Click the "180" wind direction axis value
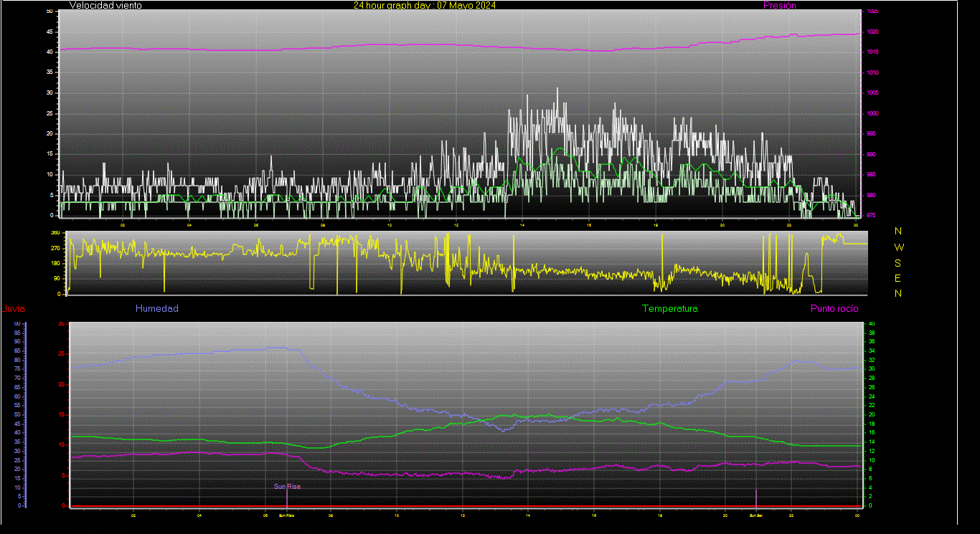This screenshot has height=534, width=980. [x=55, y=264]
